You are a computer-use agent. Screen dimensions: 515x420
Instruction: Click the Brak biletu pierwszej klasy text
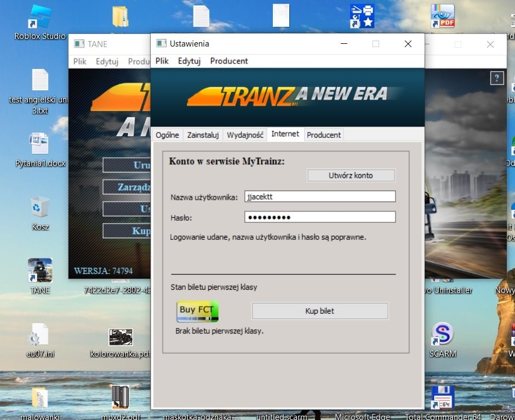(x=219, y=331)
